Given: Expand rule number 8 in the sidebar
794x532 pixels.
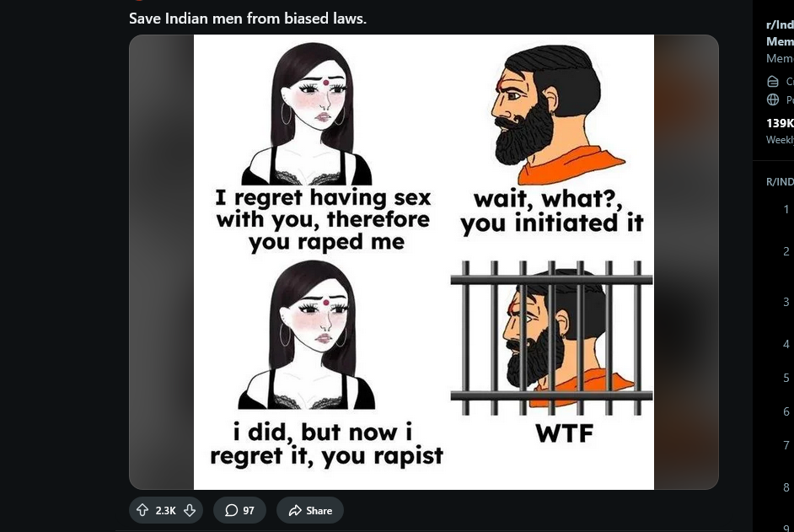Looking at the screenshot, I should pyautogui.click(x=786, y=487).
